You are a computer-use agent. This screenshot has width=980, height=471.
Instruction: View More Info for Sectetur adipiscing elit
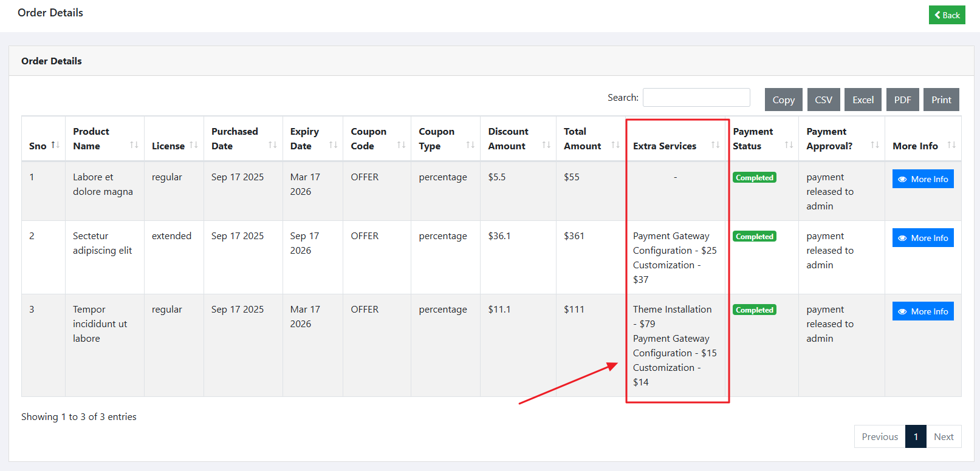[x=922, y=238]
